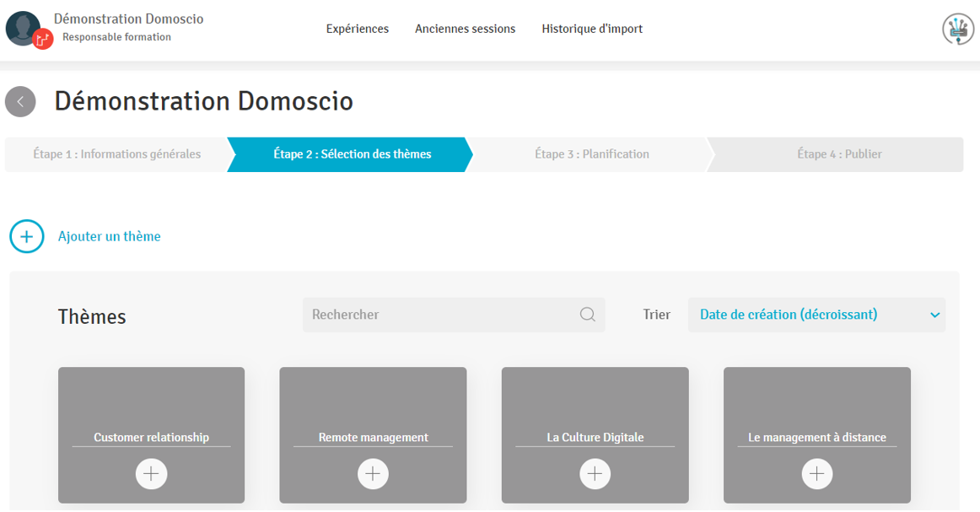This screenshot has height=512, width=980.
Task: Add Le management à distance theme with plus icon
Action: click(816, 474)
